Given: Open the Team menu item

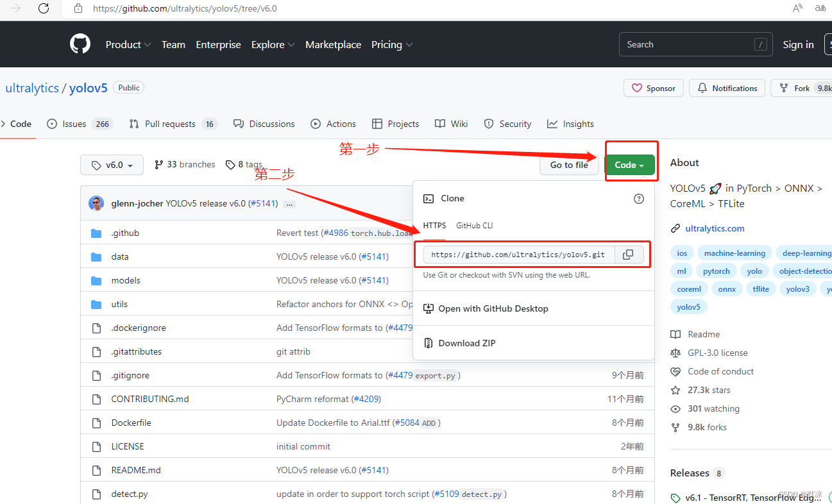Looking at the screenshot, I should pyautogui.click(x=173, y=44).
